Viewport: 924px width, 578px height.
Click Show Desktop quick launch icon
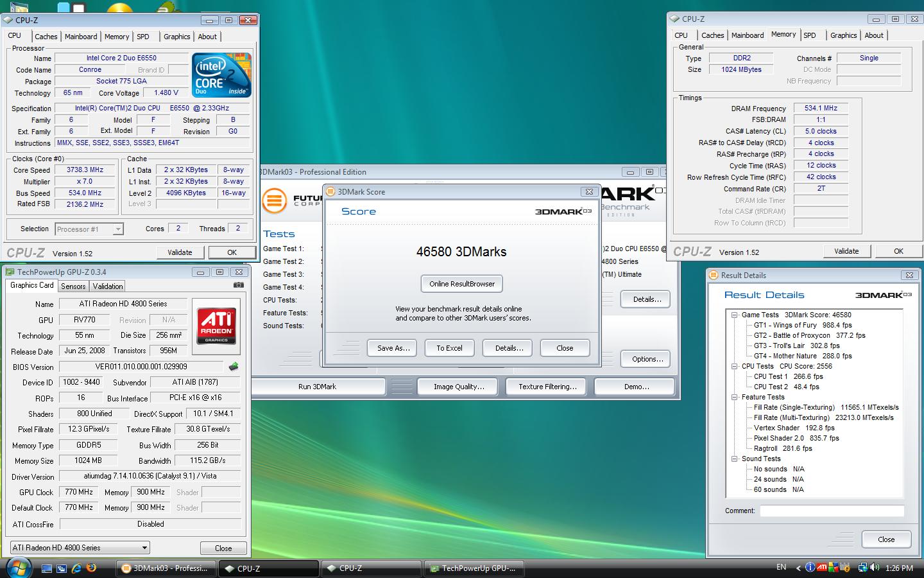tap(47, 568)
